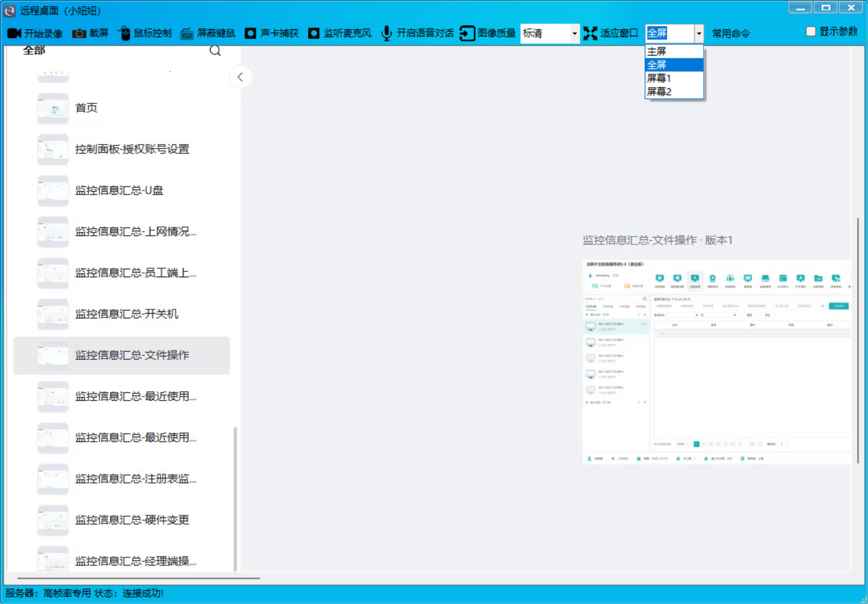Click the 常用命令 button

click(731, 33)
